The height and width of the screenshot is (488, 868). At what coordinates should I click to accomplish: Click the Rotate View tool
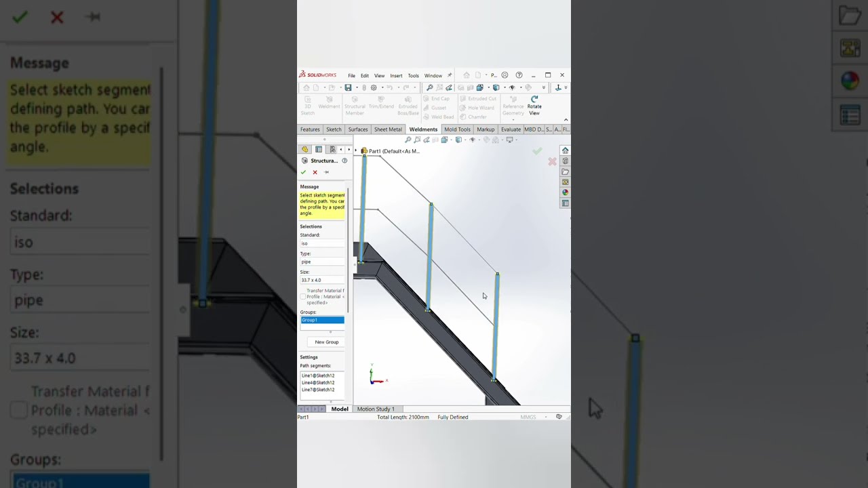[x=534, y=106]
